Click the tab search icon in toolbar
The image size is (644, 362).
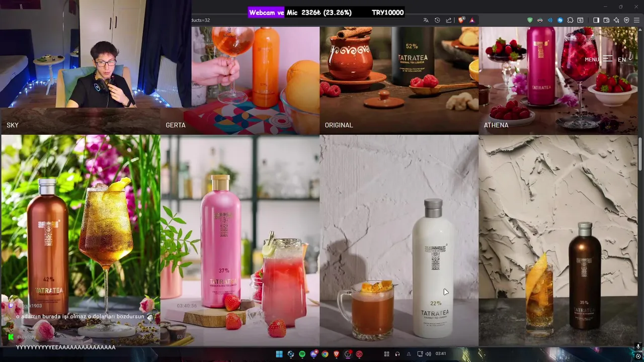(x=580, y=20)
